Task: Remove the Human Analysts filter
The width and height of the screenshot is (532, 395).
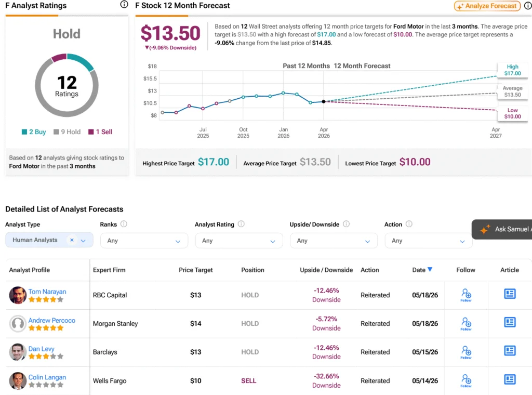Action: [x=72, y=240]
